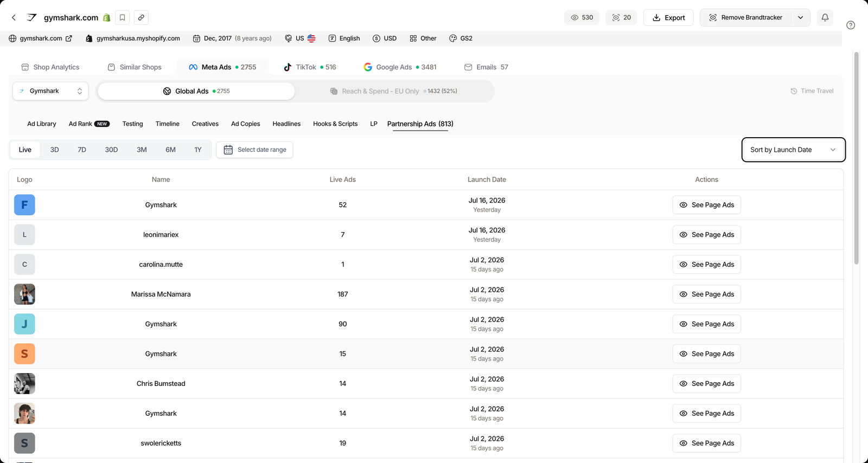The width and height of the screenshot is (868, 463).
Task: See Page Ads for Chris Bumstead
Action: coord(706,384)
